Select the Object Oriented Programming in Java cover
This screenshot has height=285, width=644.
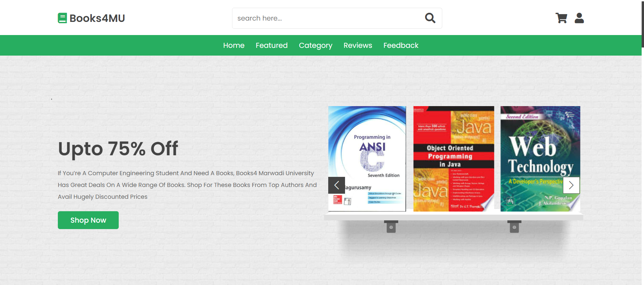(x=454, y=159)
